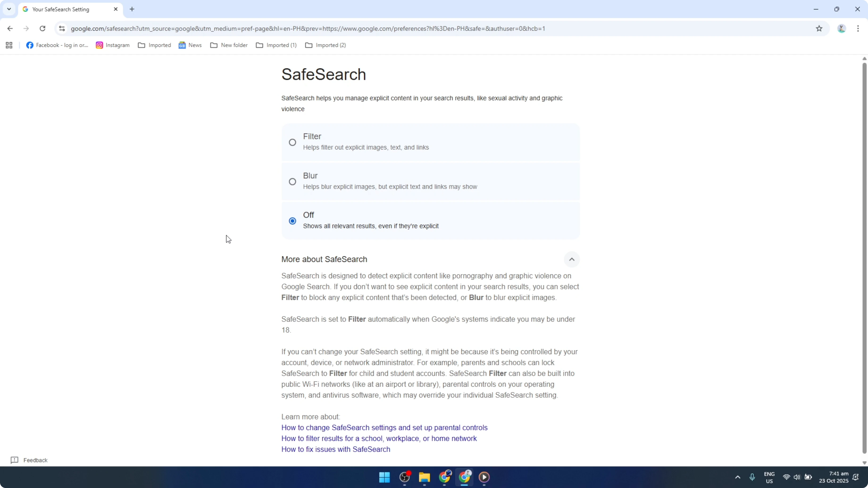
Task: Open File Explorer from the taskbar
Action: [424, 477]
